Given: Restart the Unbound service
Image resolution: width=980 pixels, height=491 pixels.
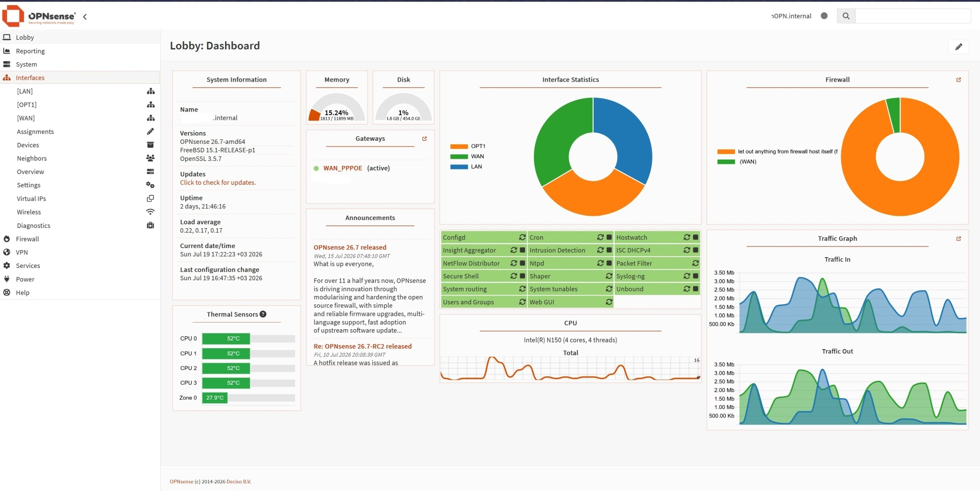Looking at the screenshot, I should tap(687, 289).
